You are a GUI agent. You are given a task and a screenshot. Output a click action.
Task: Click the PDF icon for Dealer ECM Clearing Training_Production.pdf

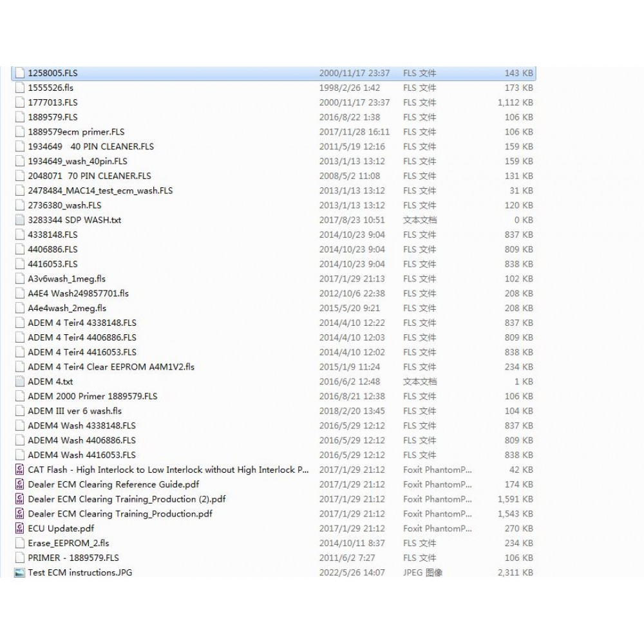[x=19, y=513]
